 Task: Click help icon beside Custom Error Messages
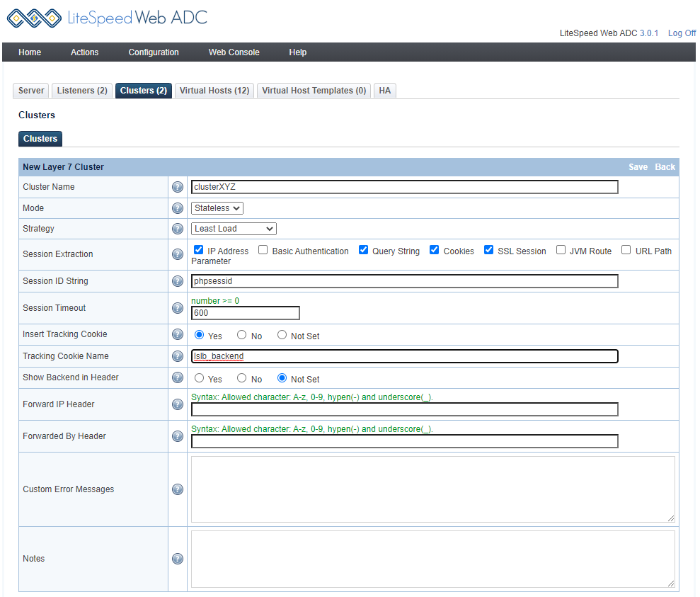[178, 489]
